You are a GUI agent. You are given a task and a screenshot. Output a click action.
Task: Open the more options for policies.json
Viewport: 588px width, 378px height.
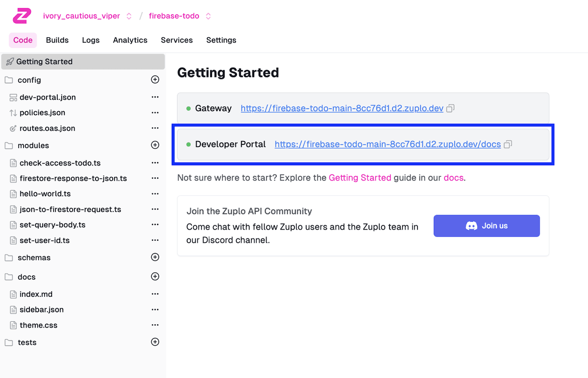coord(155,113)
